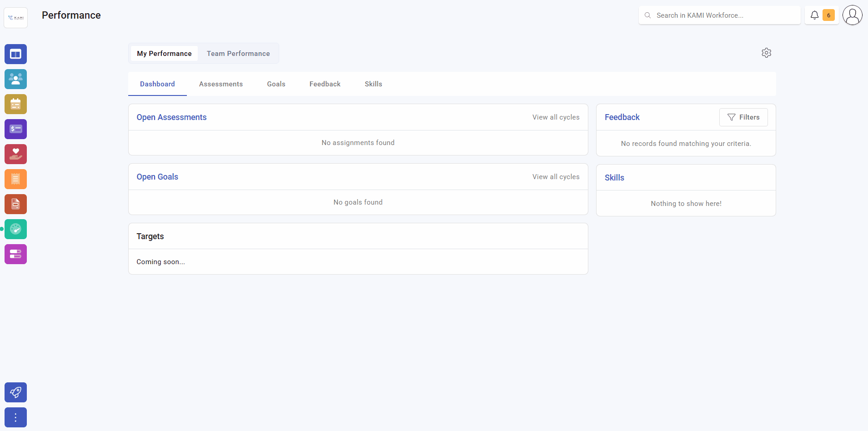
Task: Open the brown document file sidebar icon
Action: click(15, 204)
